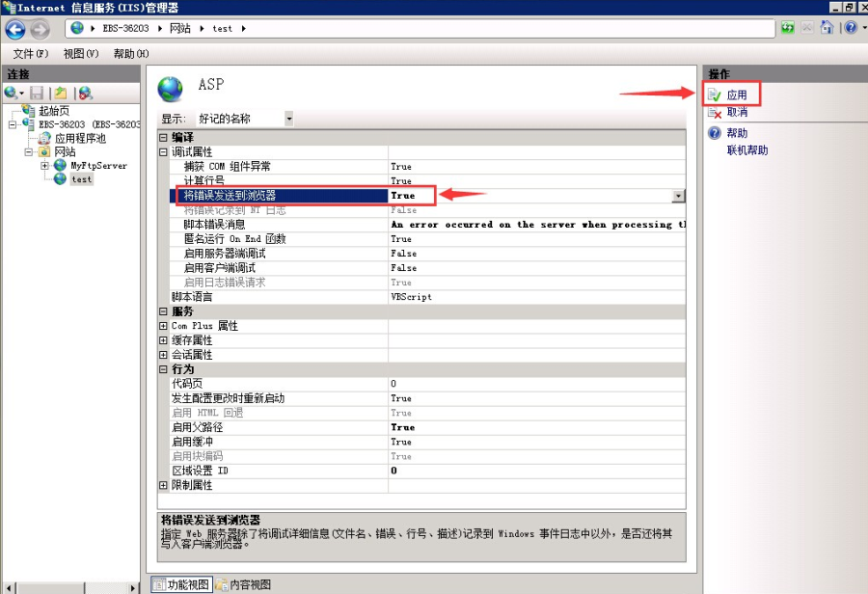Viewport: 868px width, 594px height.
Task: Open the 显示 naming dropdown
Action: click(x=289, y=119)
